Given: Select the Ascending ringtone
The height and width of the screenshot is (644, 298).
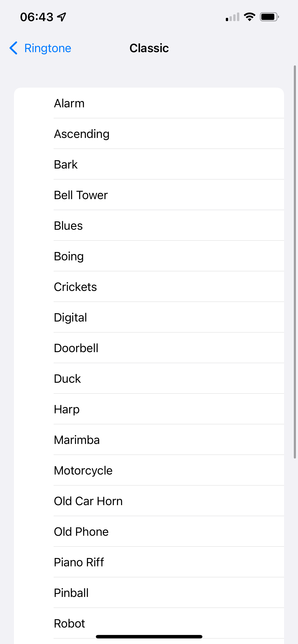Looking at the screenshot, I should click(149, 134).
